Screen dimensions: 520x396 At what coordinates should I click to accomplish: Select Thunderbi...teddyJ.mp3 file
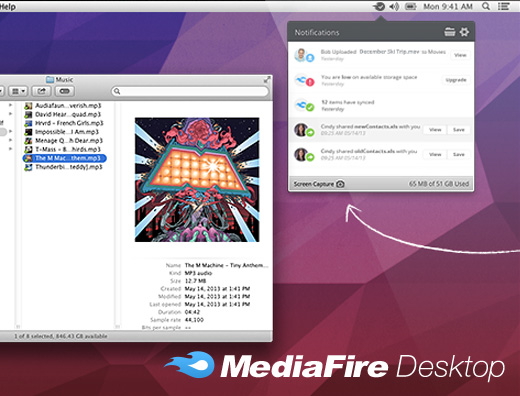(x=69, y=167)
